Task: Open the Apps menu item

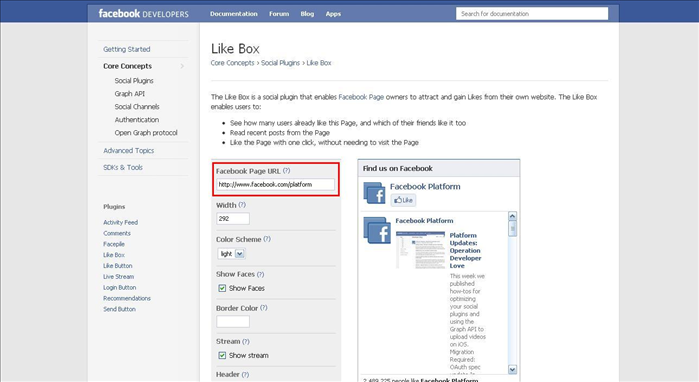Action: click(333, 14)
